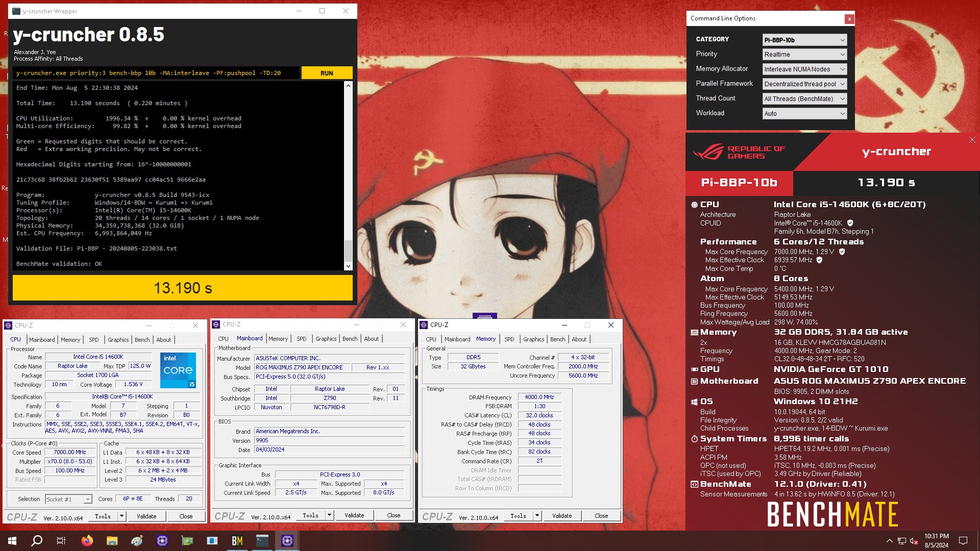This screenshot has width=980, height=551.
Task: Click the Pi-BBP-10b benchmark label
Action: (739, 183)
